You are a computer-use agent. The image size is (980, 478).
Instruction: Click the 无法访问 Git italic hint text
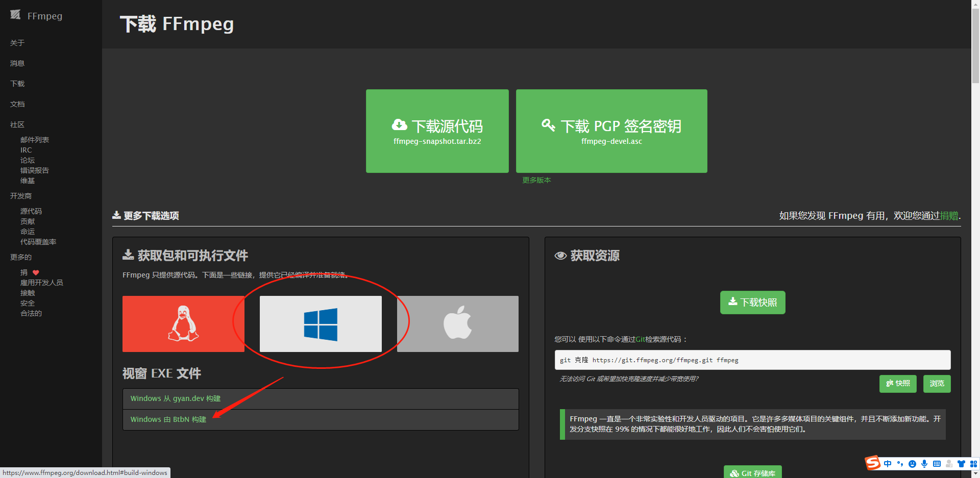point(629,379)
